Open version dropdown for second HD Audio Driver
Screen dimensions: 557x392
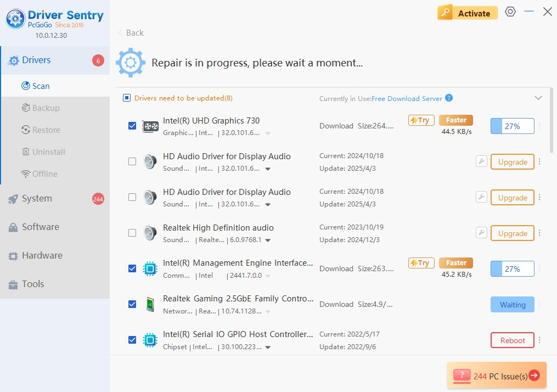click(x=268, y=204)
